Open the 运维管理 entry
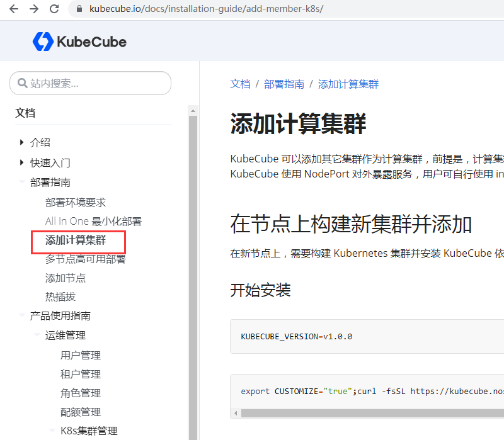 pyautogui.click(x=66, y=336)
